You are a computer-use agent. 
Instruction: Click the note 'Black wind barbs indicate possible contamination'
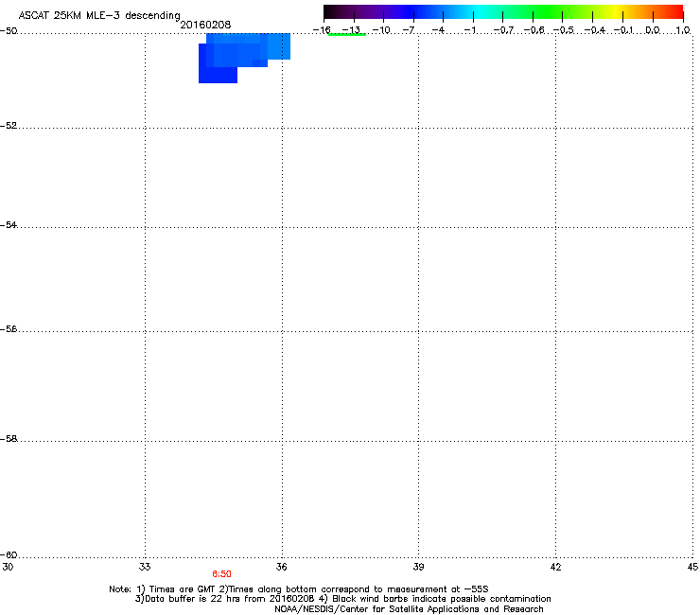(442, 599)
